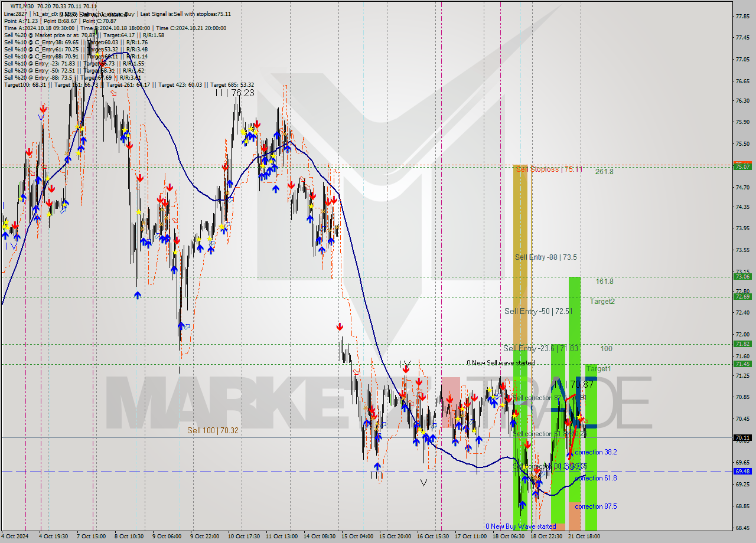Select the 'Sell 100 | 70.32' label
Screen dimensions: 756x543
(x=213, y=431)
